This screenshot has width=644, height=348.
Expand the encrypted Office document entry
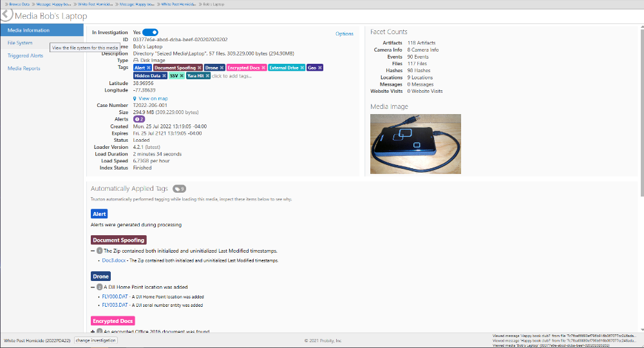click(x=93, y=331)
